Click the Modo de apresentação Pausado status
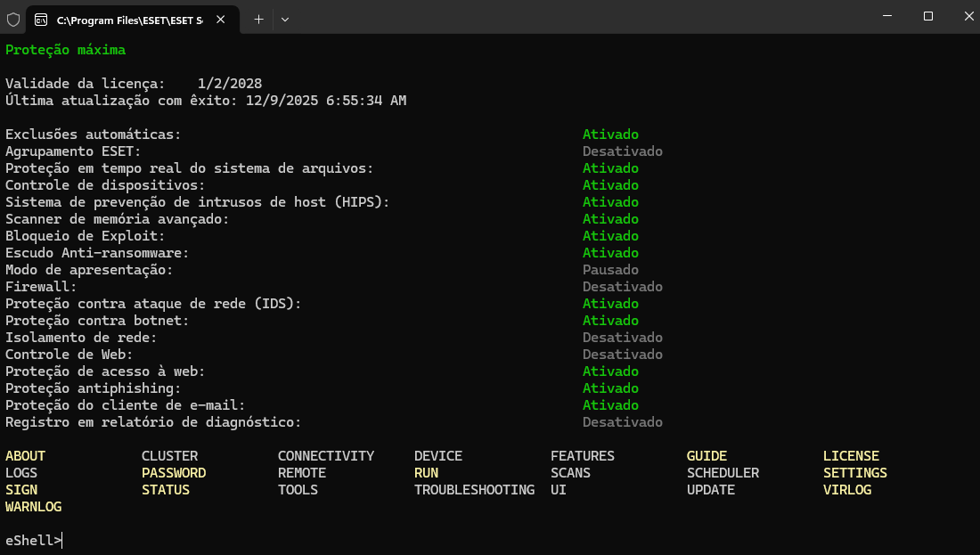980x555 pixels. pos(610,270)
